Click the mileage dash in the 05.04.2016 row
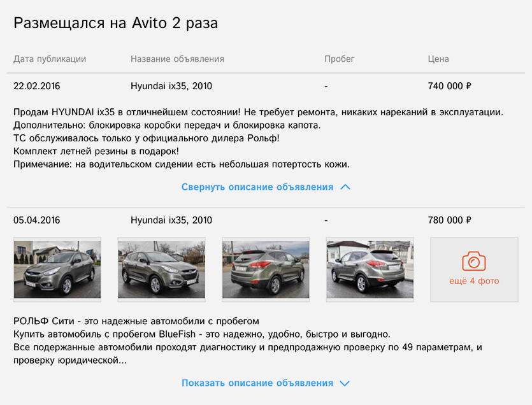The width and height of the screenshot is (532, 405). point(326,221)
